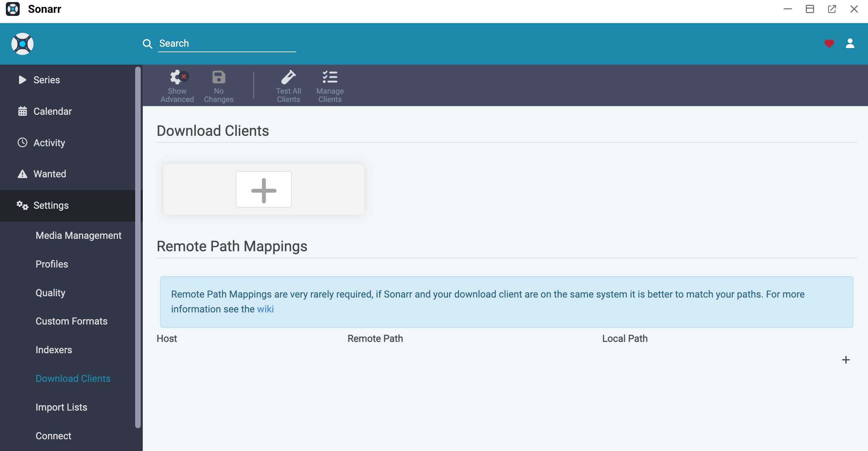Open Wanted via the warning triangle icon
The image size is (868, 451).
tap(22, 173)
